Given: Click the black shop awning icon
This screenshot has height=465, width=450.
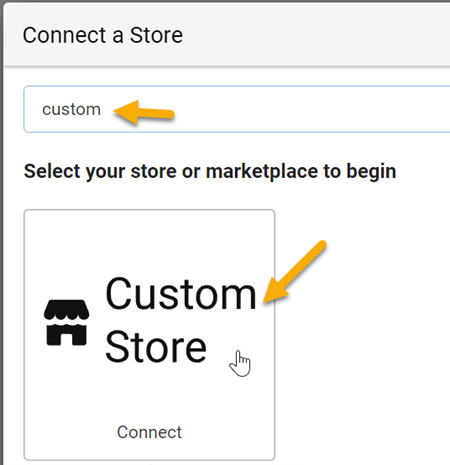Looking at the screenshot, I should click(x=66, y=322).
